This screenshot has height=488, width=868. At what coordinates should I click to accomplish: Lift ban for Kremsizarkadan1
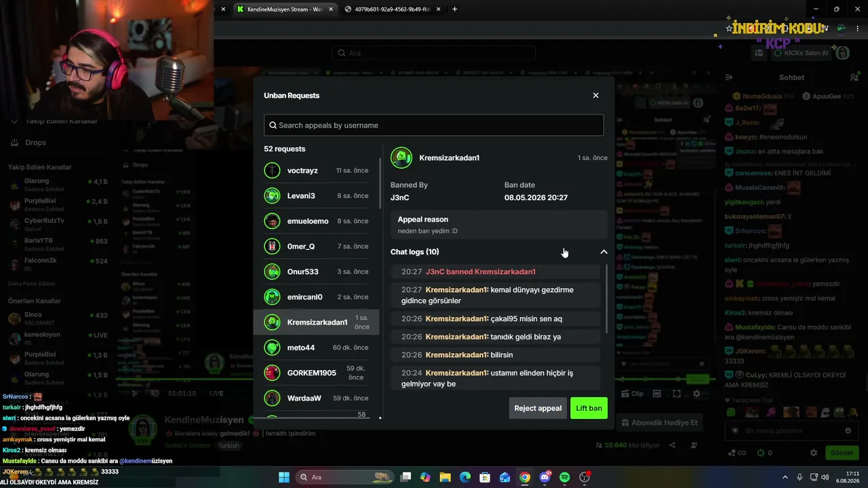589,408
